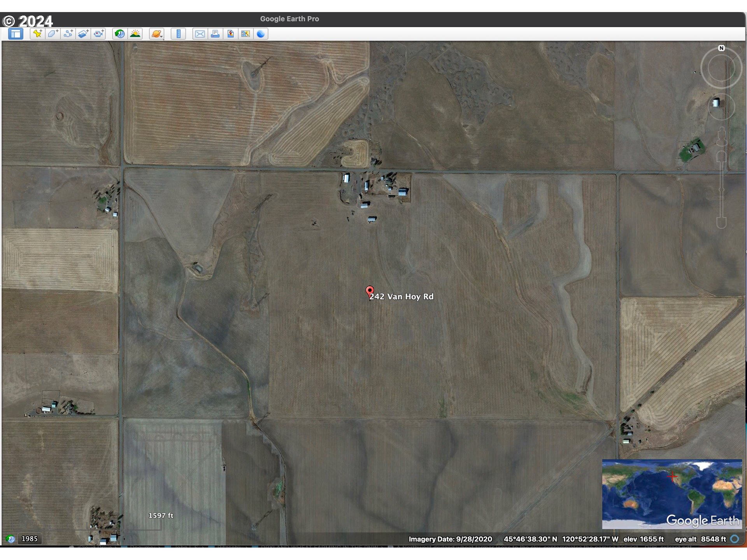Select the Ruler measuring tool

click(179, 34)
